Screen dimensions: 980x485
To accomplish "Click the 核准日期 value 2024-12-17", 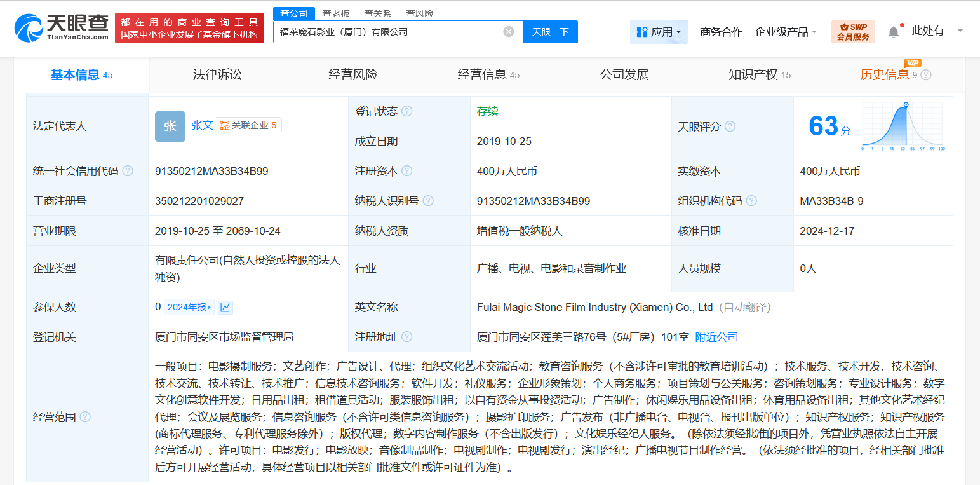I will point(828,231).
